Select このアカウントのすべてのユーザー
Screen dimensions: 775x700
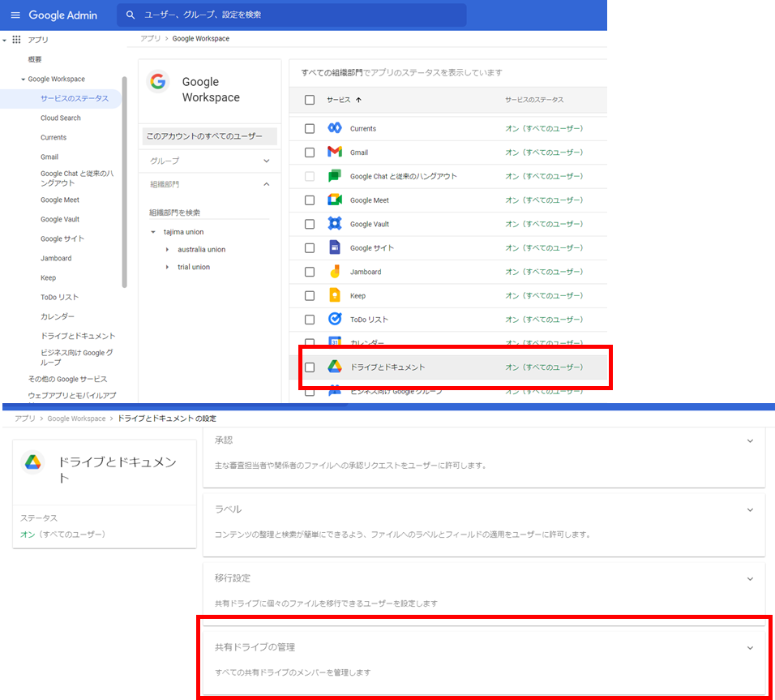tap(210, 136)
